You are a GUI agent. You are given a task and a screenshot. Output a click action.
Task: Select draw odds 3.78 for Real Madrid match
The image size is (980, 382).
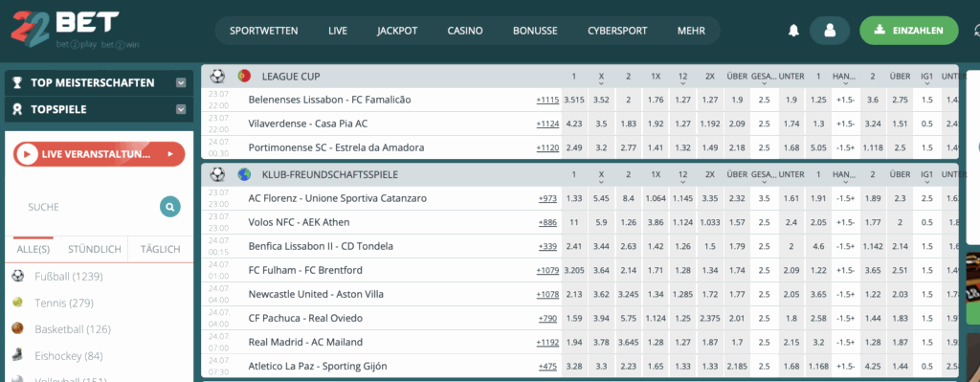pos(601,342)
